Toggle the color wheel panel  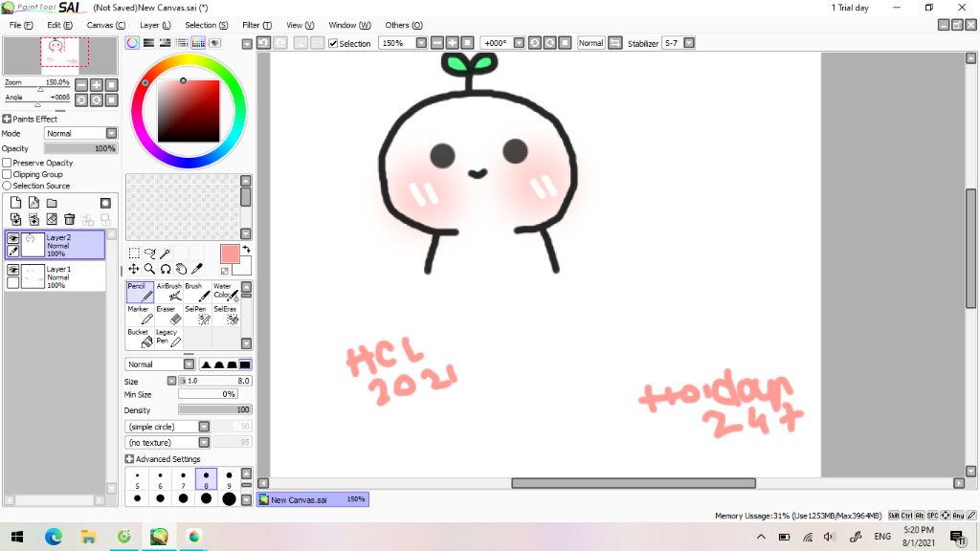[132, 42]
